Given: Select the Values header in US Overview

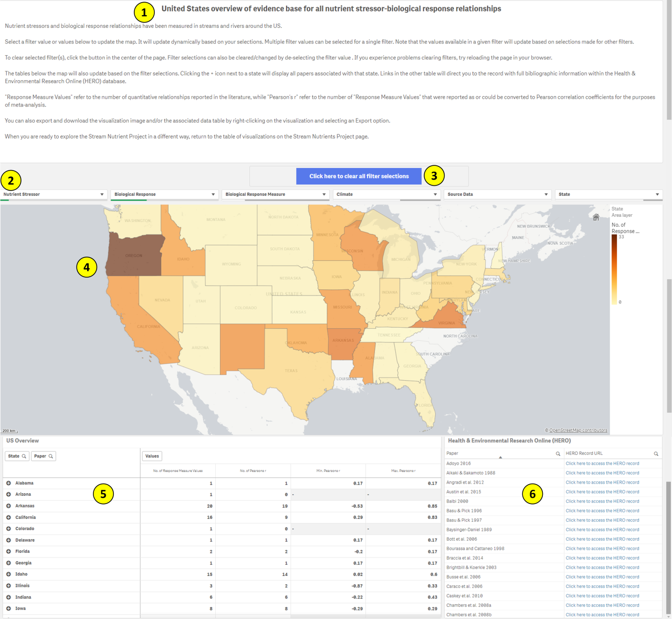Looking at the screenshot, I should (152, 456).
